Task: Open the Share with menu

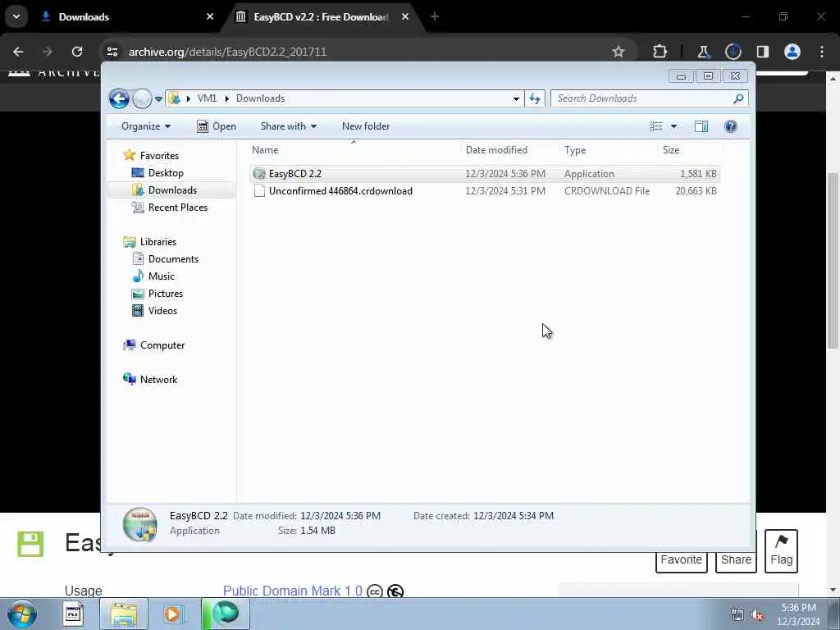Action: tap(288, 126)
